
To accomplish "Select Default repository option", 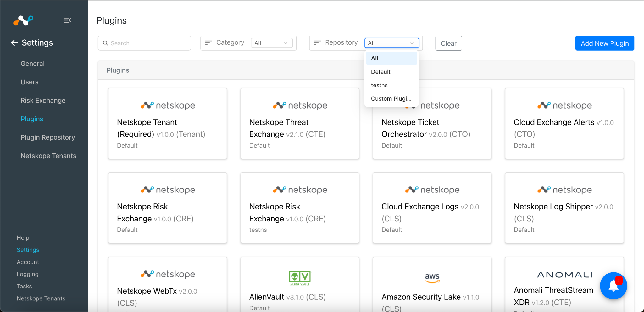I will click(391, 72).
